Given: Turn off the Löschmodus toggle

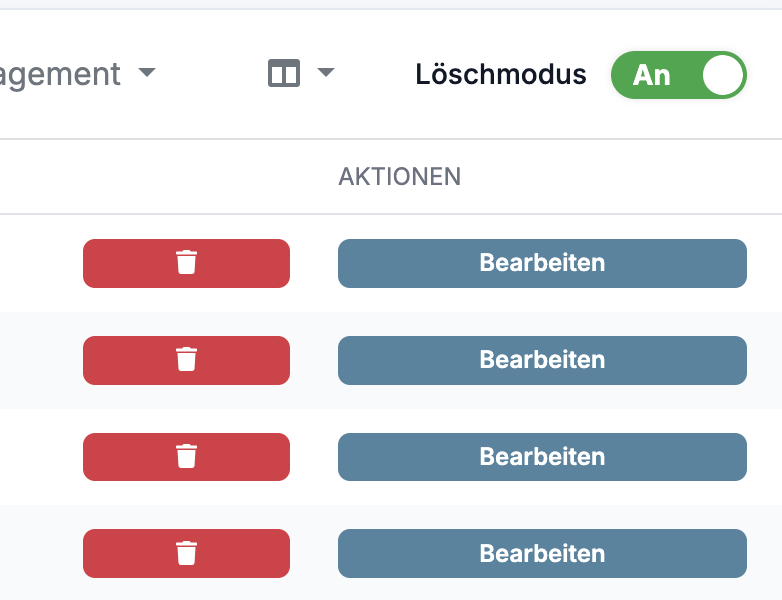Looking at the screenshot, I should (678, 75).
